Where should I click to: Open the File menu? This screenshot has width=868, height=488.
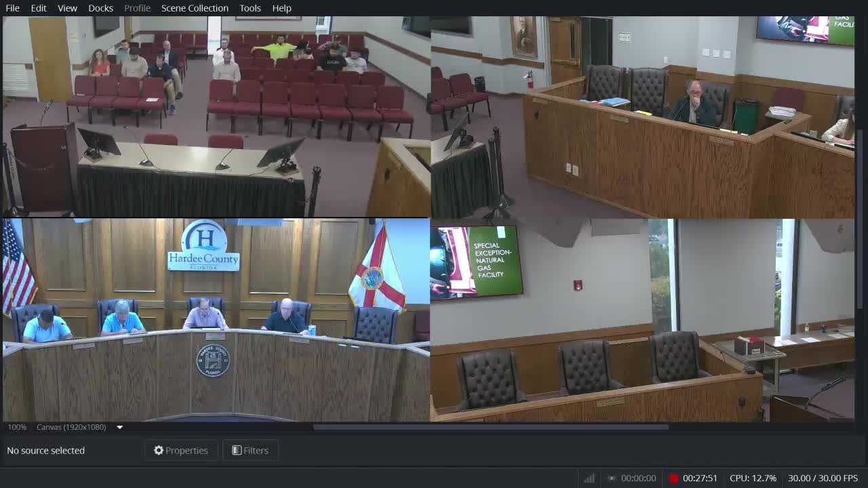(12, 8)
